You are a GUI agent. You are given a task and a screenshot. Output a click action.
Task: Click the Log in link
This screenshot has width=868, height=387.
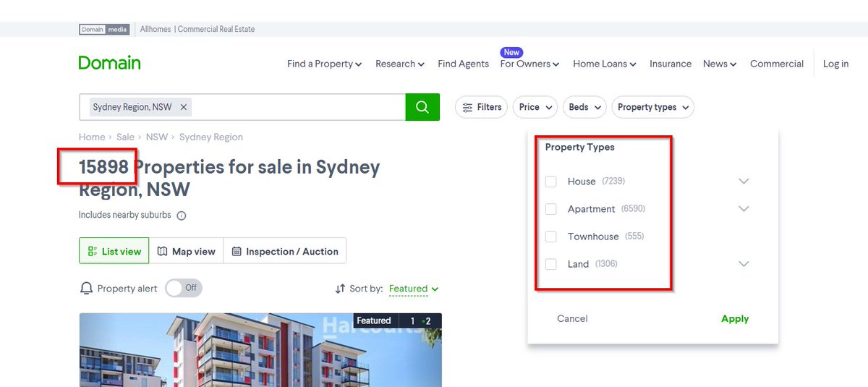(835, 64)
